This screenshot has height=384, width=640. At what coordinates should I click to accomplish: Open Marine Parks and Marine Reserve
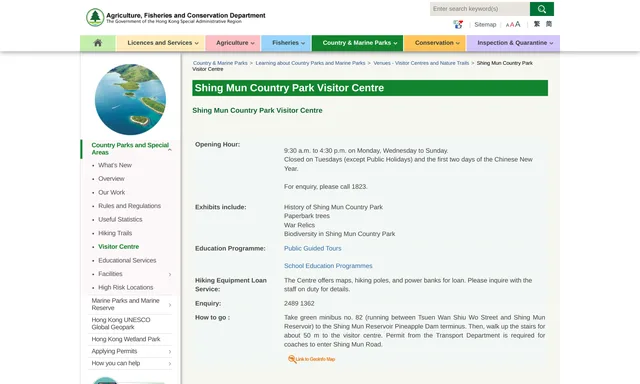point(125,304)
